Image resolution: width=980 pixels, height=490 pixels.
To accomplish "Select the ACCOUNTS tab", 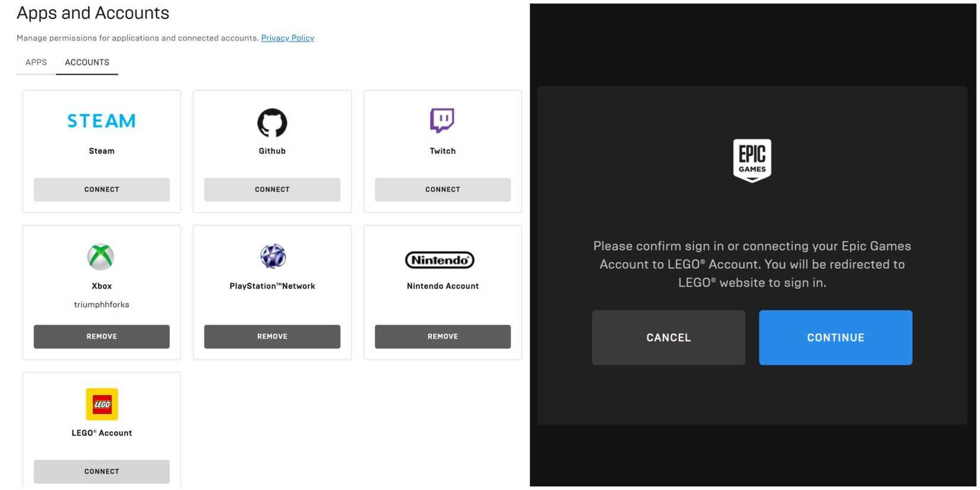I will coord(87,62).
